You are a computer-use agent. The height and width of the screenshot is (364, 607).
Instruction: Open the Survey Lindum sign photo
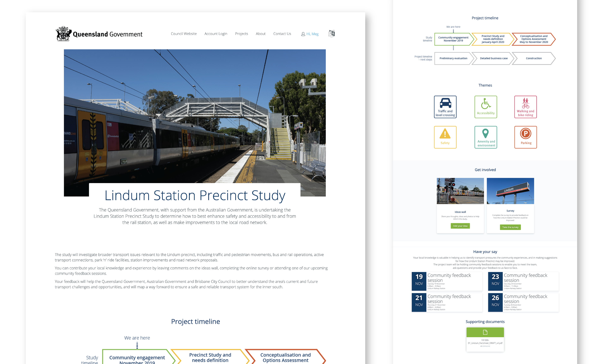510,191
